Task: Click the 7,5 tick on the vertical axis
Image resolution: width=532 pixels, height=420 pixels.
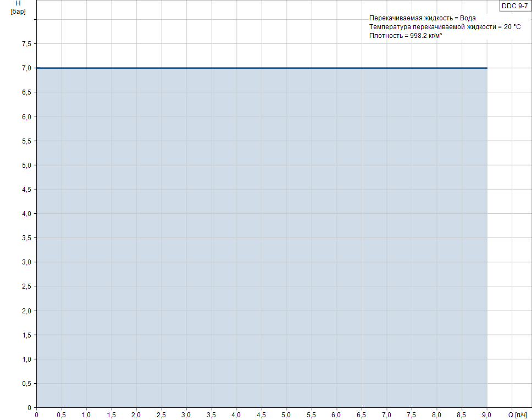Action: (x=26, y=44)
